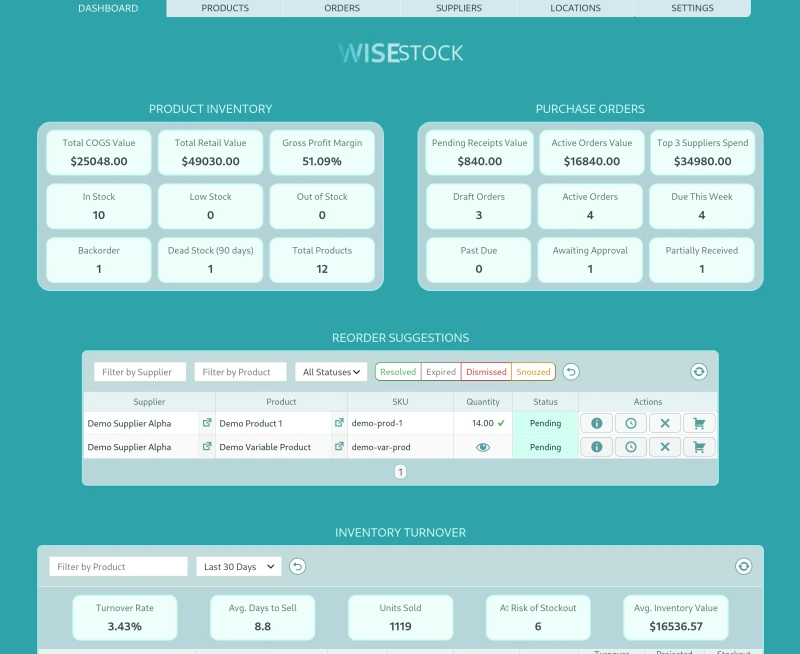Open the Orders tab
Viewport: 800px width, 654px height.
click(342, 8)
